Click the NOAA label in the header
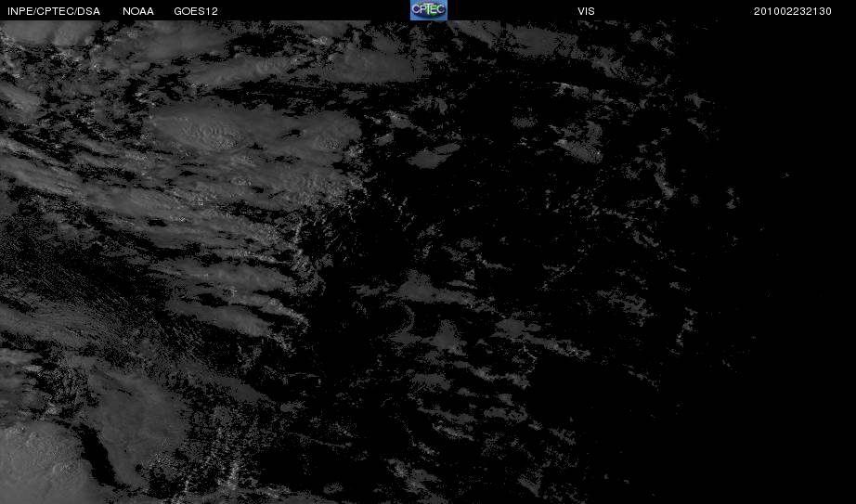This screenshot has width=856, height=504. (x=138, y=11)
